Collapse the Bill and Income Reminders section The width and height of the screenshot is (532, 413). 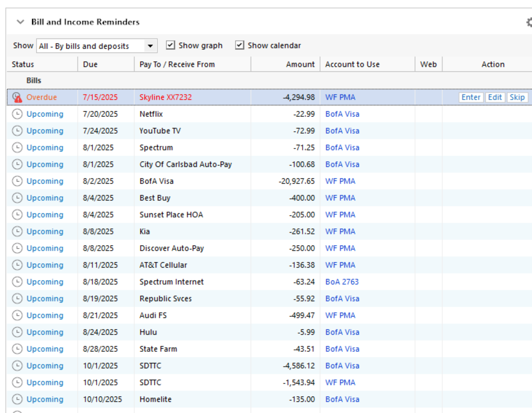(20, 22)
